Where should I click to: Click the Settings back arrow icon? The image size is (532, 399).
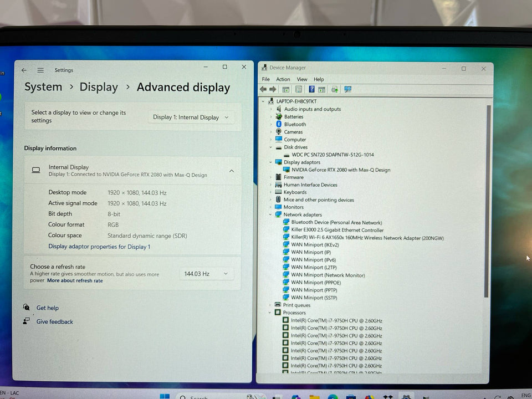tap(24, 70)
